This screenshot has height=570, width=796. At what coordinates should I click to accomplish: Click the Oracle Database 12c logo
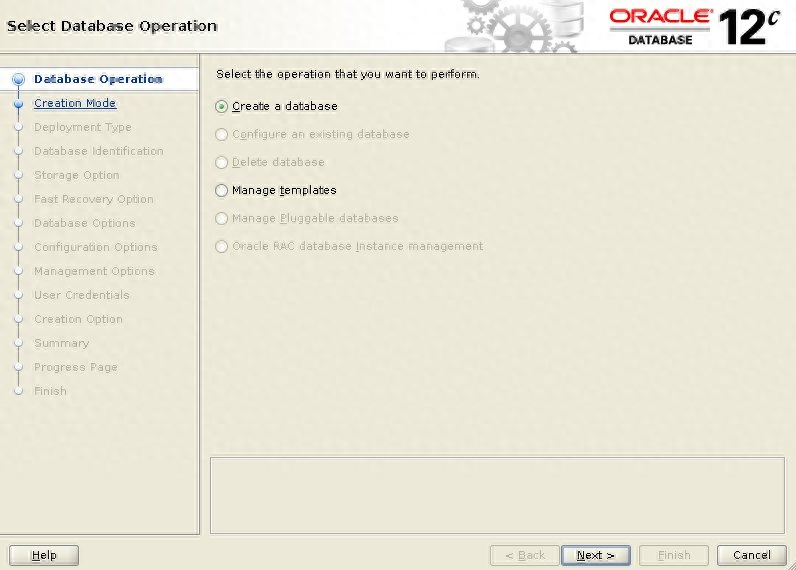click(694, 26)
